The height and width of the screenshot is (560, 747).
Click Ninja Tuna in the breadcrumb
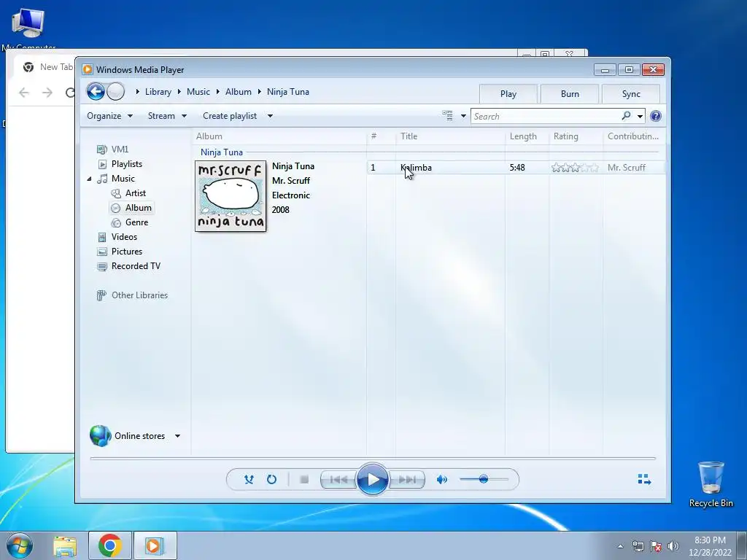coord(287,92)
